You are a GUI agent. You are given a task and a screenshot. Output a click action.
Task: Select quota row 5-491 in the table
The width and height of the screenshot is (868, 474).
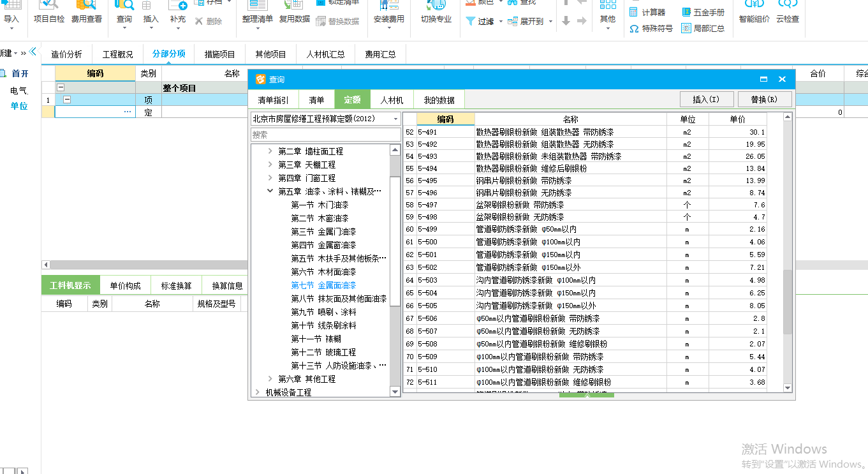click(585, 132)
